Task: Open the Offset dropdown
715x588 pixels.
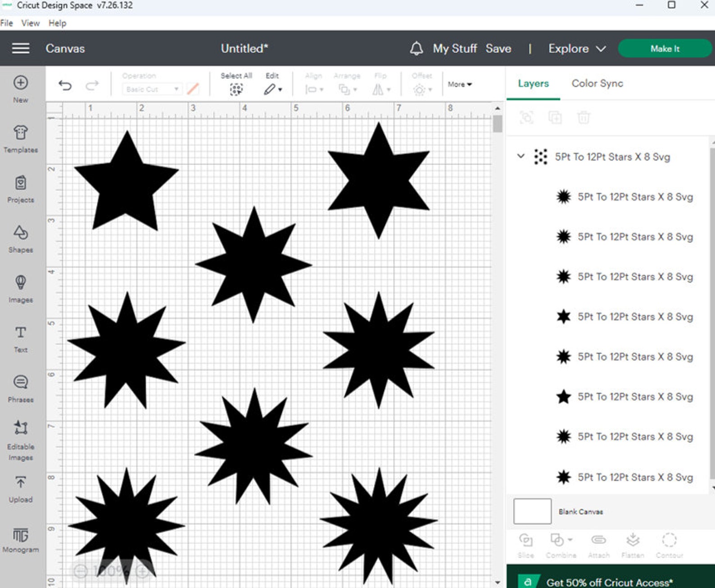Action: 422,90
